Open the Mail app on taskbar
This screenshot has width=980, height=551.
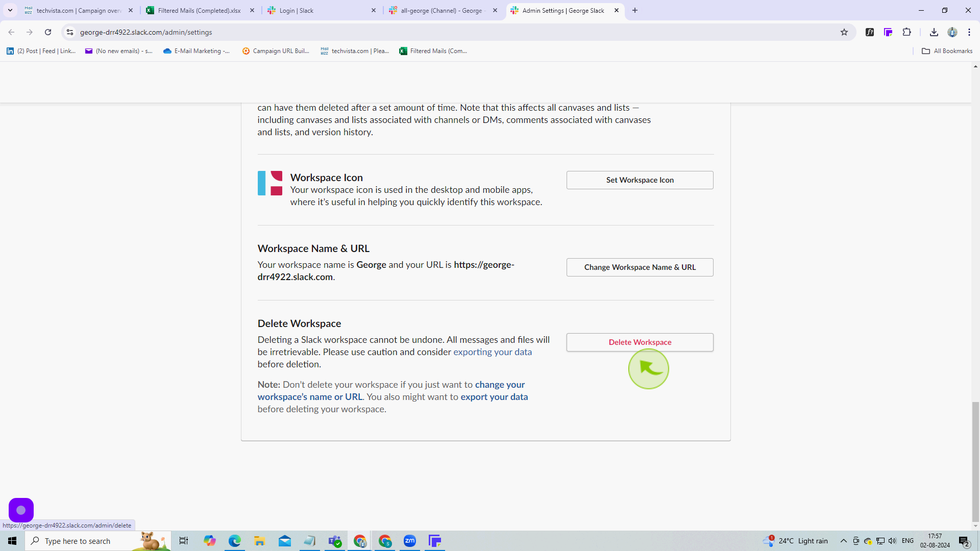285,541
